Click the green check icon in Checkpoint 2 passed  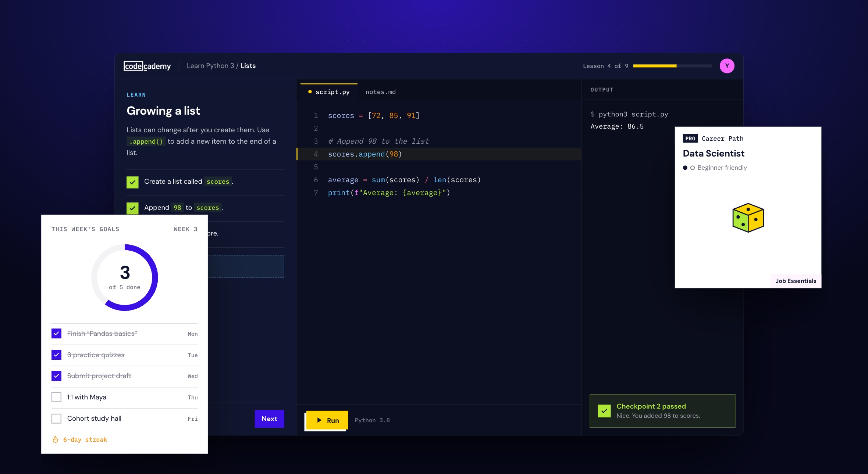(604, 411)
